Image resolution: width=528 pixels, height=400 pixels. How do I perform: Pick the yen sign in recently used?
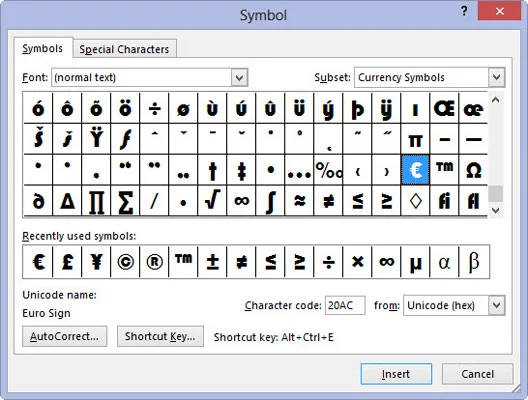[x=96, y=262]
